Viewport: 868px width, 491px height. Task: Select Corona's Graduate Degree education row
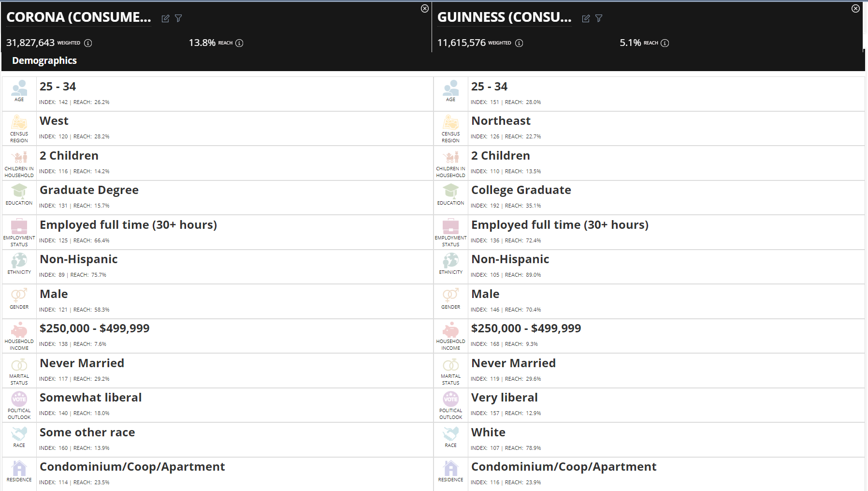coord(217,198)
